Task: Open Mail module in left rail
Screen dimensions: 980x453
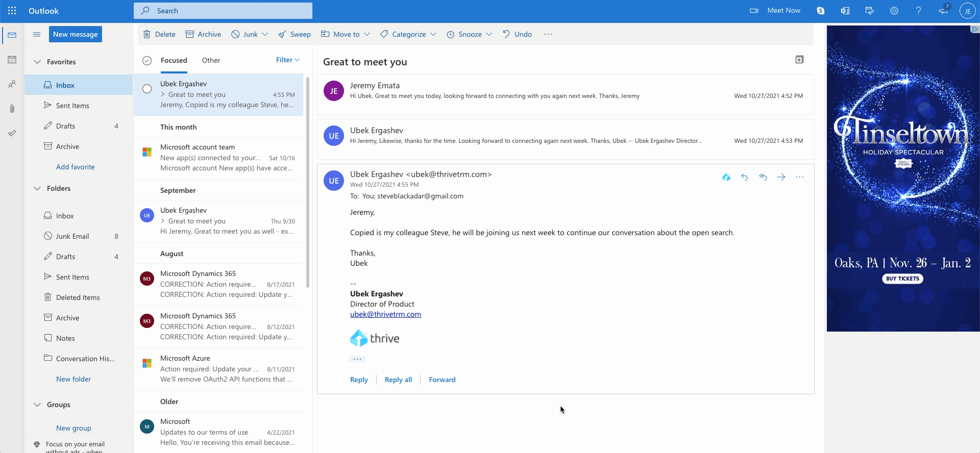Action: coord(12,35)
